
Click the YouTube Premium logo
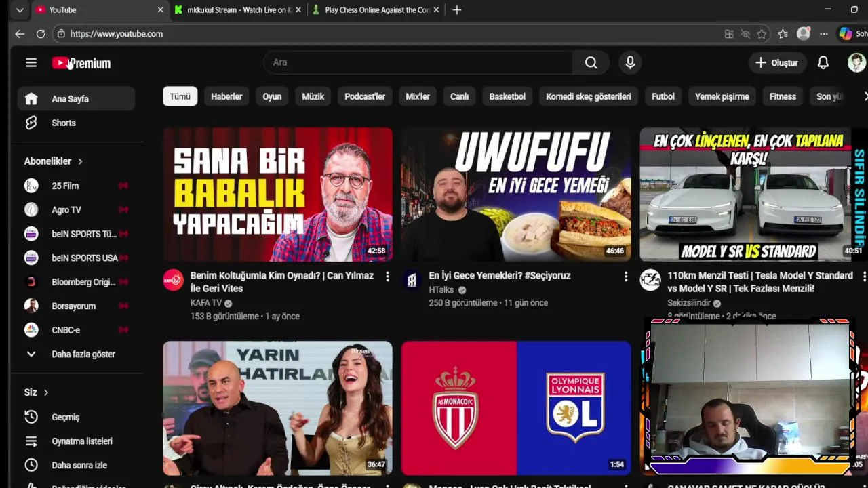point(81,63)
